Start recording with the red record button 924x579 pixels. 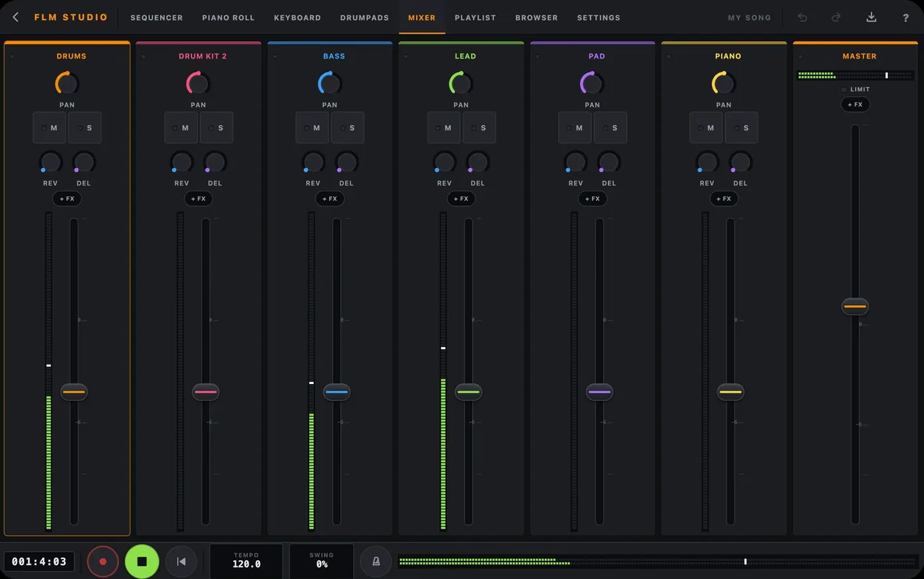pyautogui.click(x=103, y=562)
